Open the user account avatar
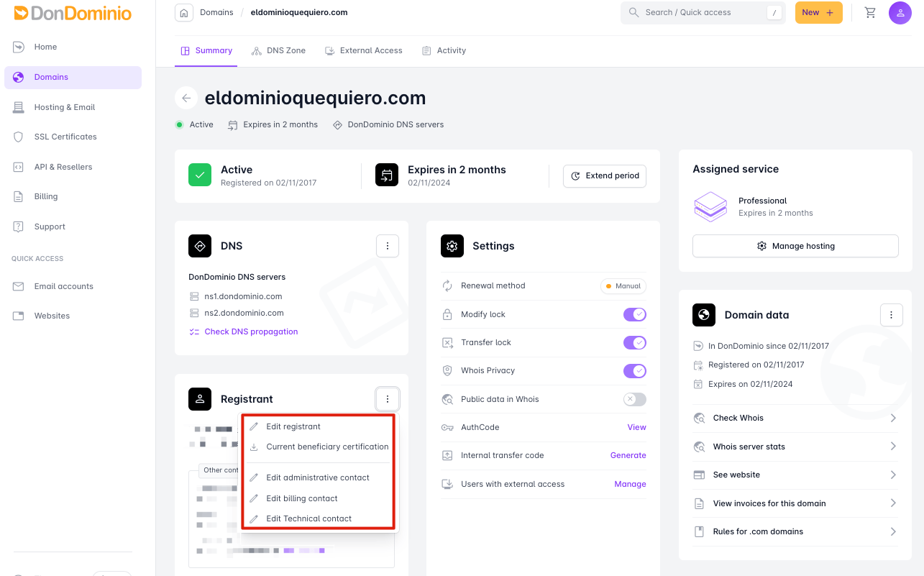The width and height of the screenshot is (924, 576). point(900,12)
